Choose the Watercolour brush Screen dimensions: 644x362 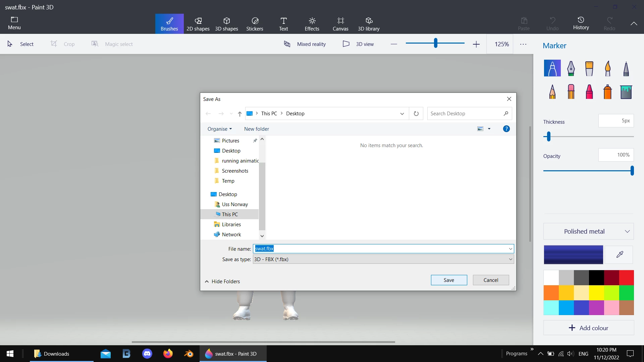pos(607,68)
